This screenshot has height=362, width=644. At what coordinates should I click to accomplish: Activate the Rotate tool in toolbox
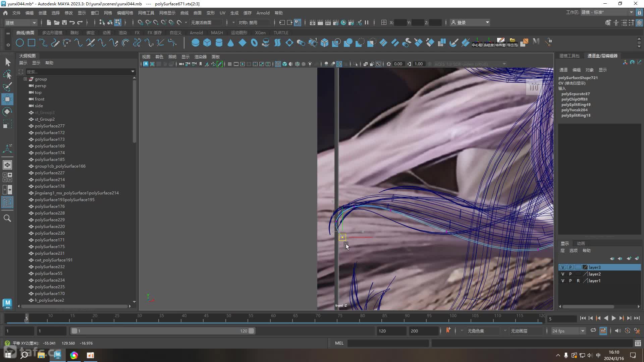(7, 112)
